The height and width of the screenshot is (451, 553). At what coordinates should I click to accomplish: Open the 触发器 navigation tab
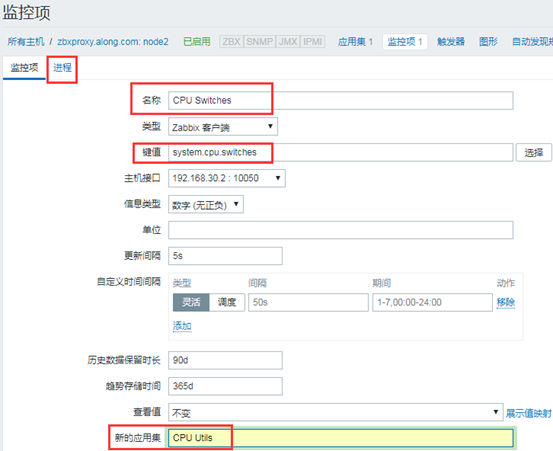coord(451,42)
